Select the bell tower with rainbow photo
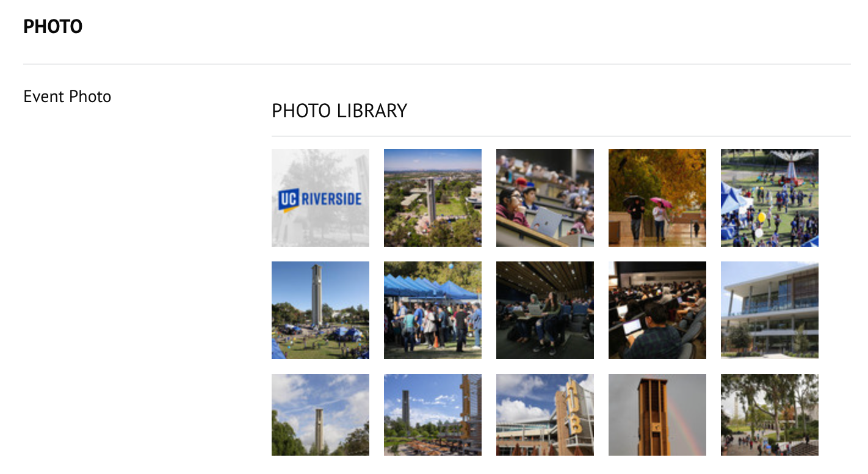 pos(657,415)
